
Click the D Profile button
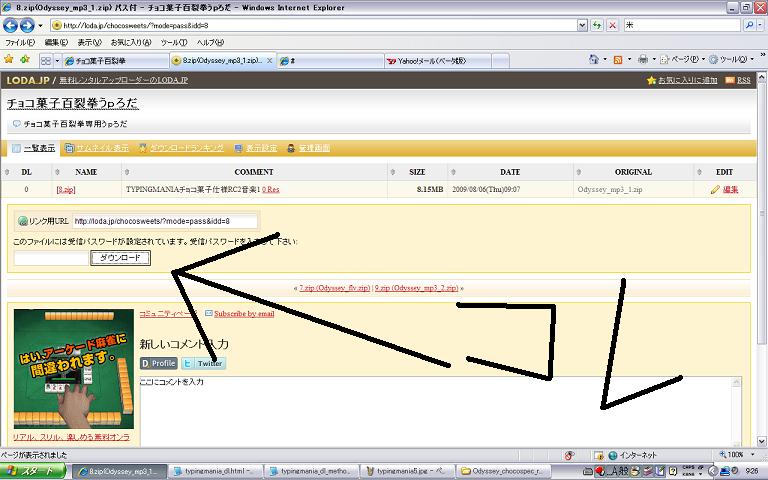(x=159, y=363)
